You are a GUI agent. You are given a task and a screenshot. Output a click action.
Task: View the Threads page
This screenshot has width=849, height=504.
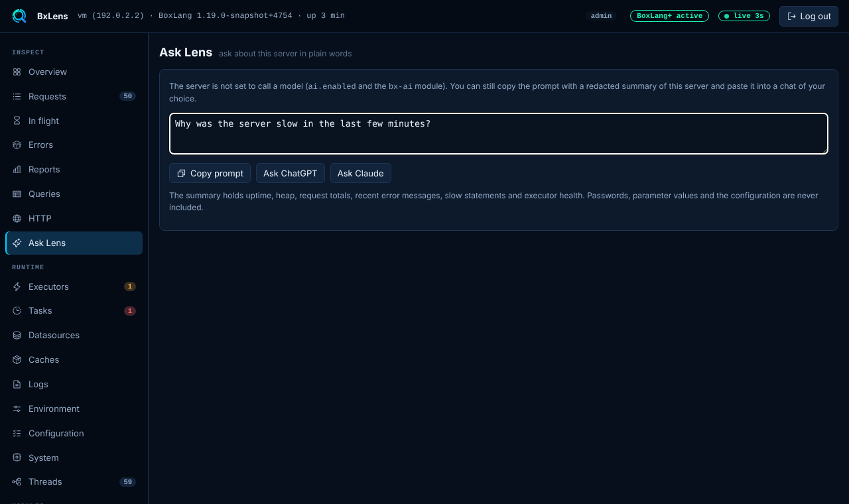[74, 481]
